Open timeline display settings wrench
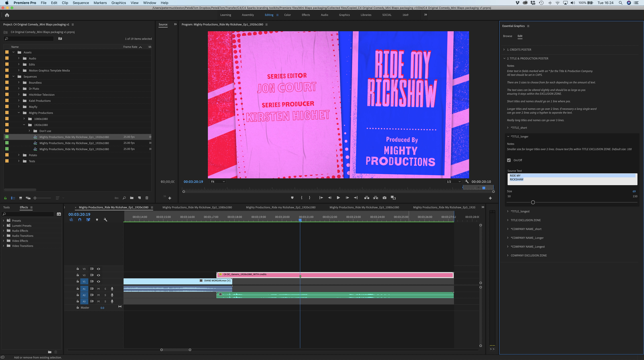 coord(105,220)
